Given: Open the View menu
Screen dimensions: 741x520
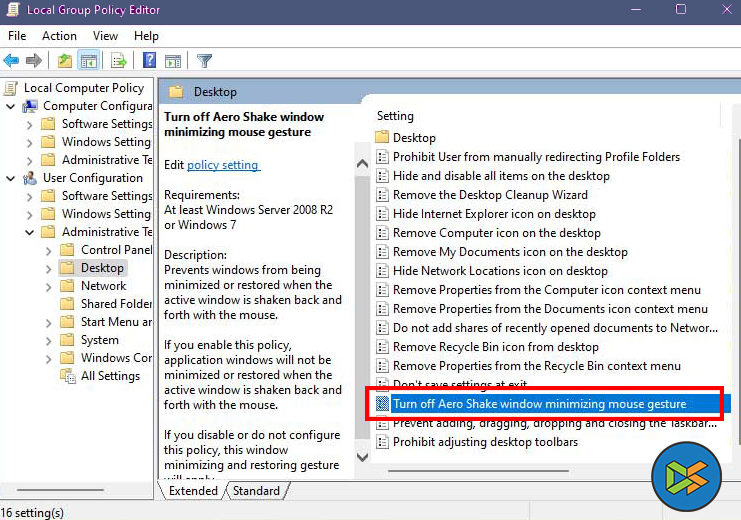Looking at the screenshot, I should 105,36.
